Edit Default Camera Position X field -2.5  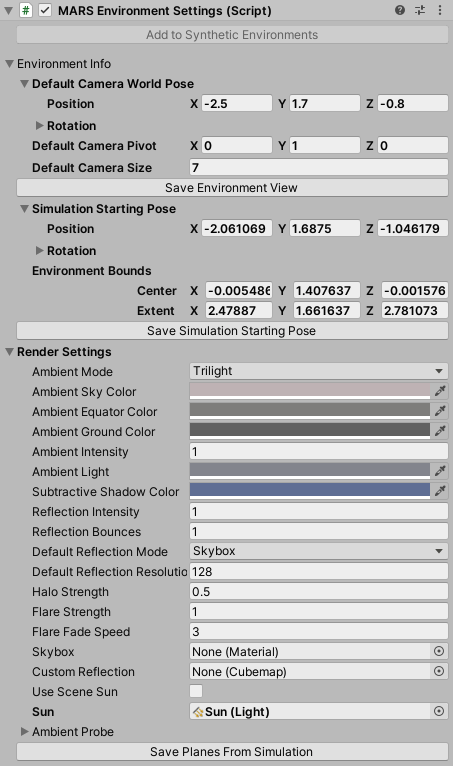237,104
